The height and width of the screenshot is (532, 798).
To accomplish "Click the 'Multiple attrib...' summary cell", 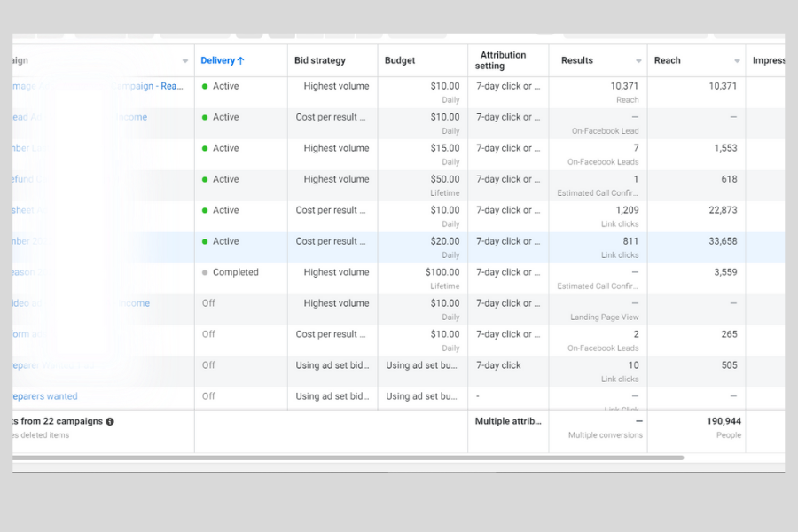I will [507, 421].
